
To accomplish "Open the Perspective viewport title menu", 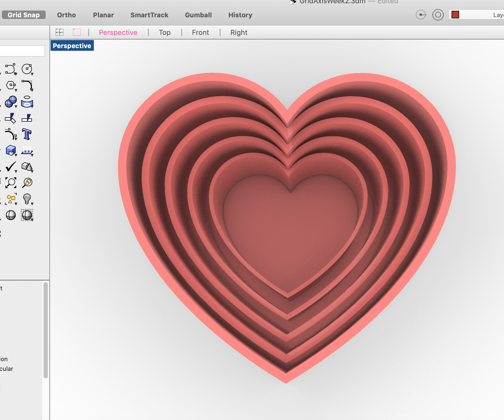I will pos(72,45).
